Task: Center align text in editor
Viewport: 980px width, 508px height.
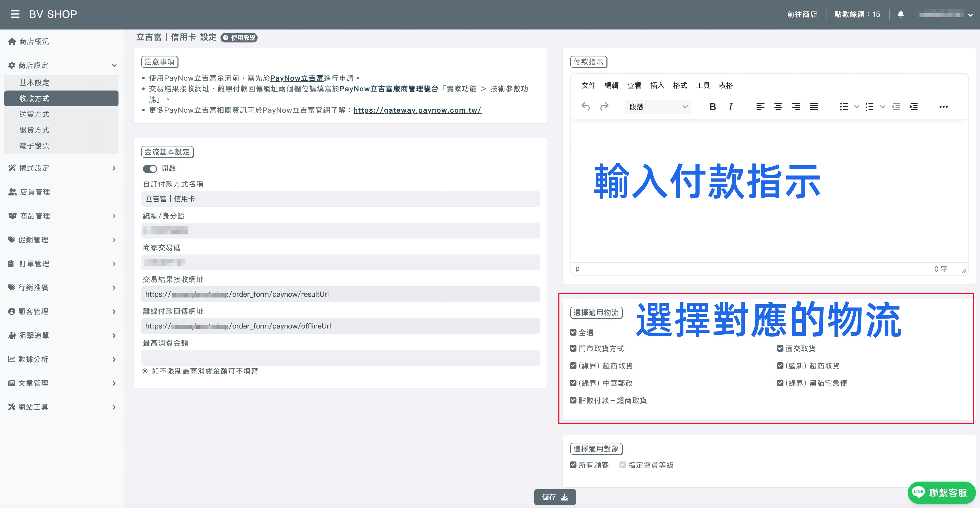Action: 778,107
